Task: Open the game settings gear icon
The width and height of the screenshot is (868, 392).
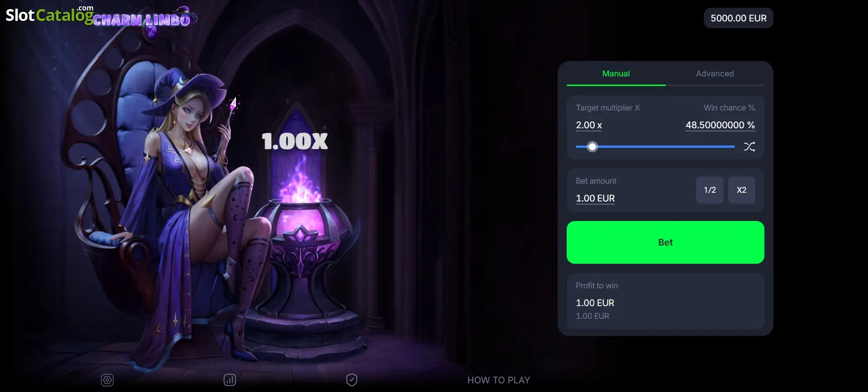Action: coord(107,380)
